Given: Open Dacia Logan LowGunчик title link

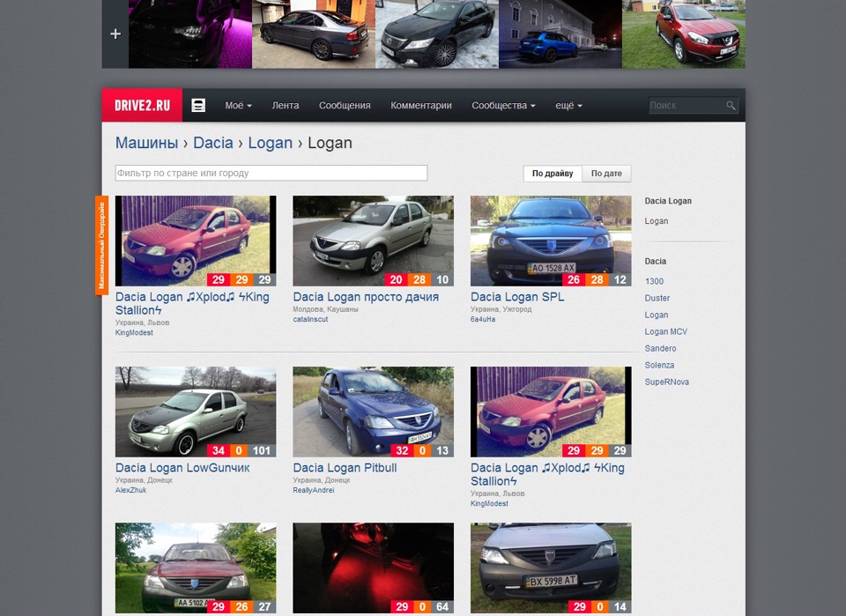Looking at the screenshot, I should tap(182, 468).
